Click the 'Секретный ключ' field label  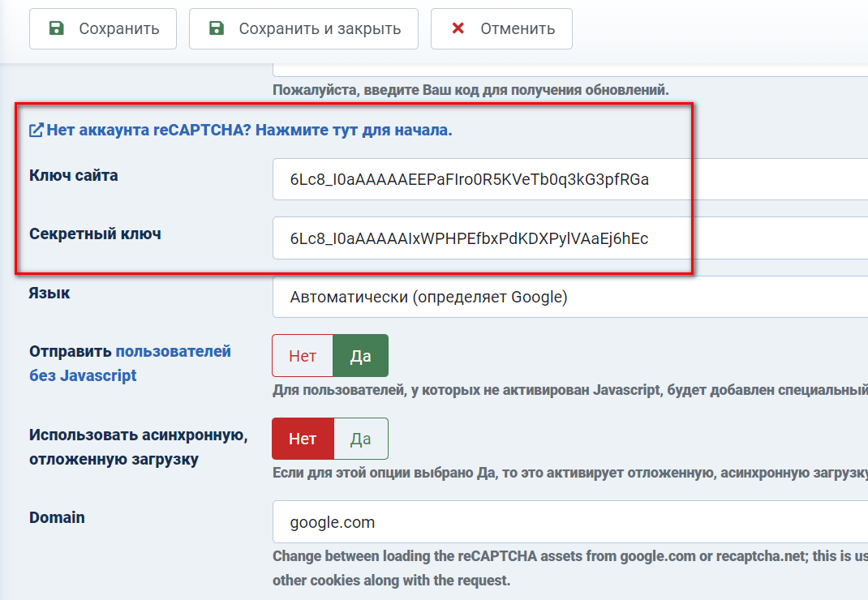coord(95,234)
